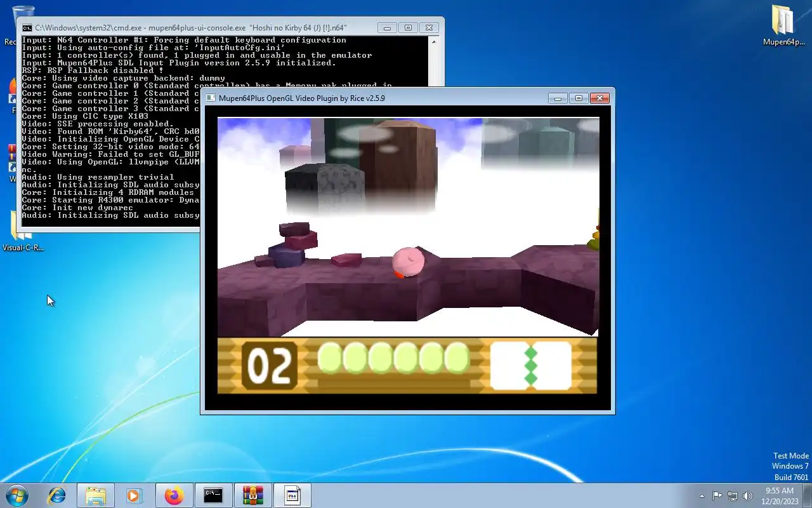
Task: Close the cmd.exe console window
Action: pyautogui.click(x=429, y=28)
